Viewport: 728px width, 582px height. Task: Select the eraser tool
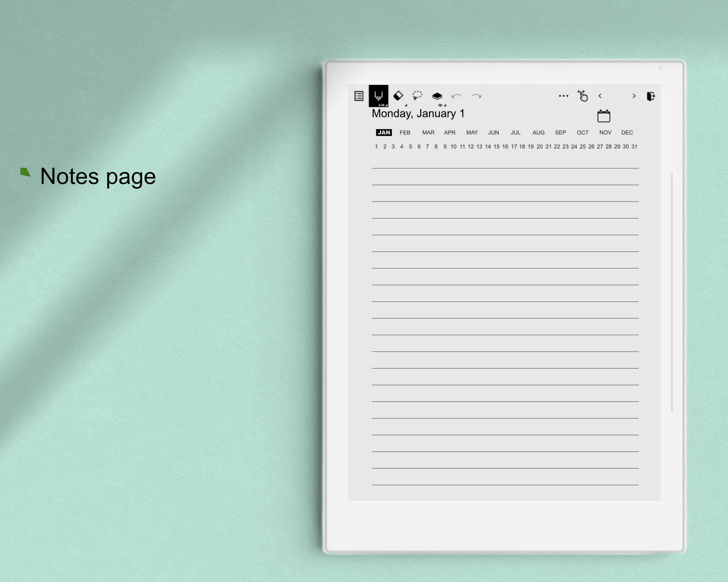(398, 96)
